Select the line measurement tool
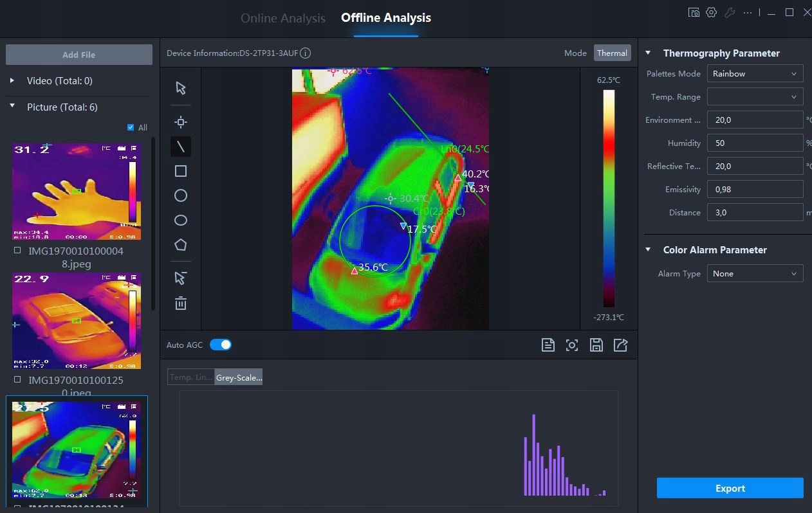This screenshot has height=513, width=812. click(181, 147)
